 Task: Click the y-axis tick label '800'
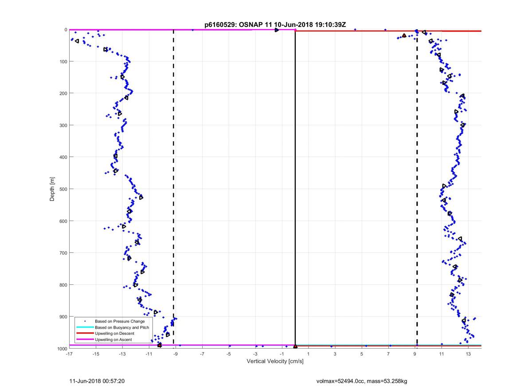click(x=63, y=285)
